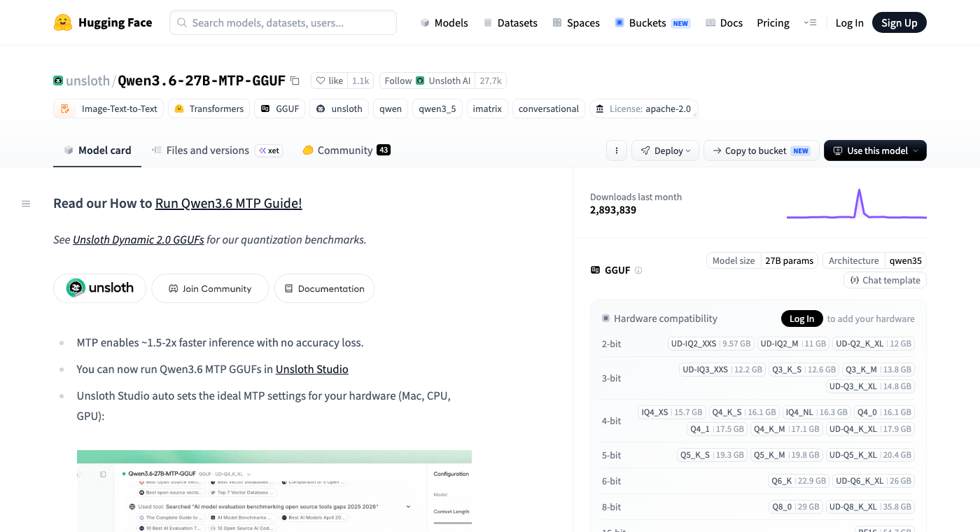Select the qwen tag
This screenshot has height=532, width=980.
tap(391, 108)
